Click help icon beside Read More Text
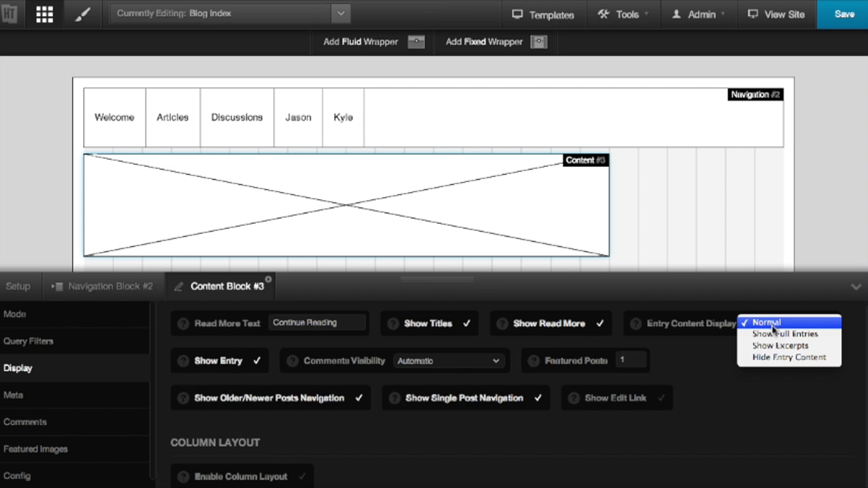 [183, 323]
